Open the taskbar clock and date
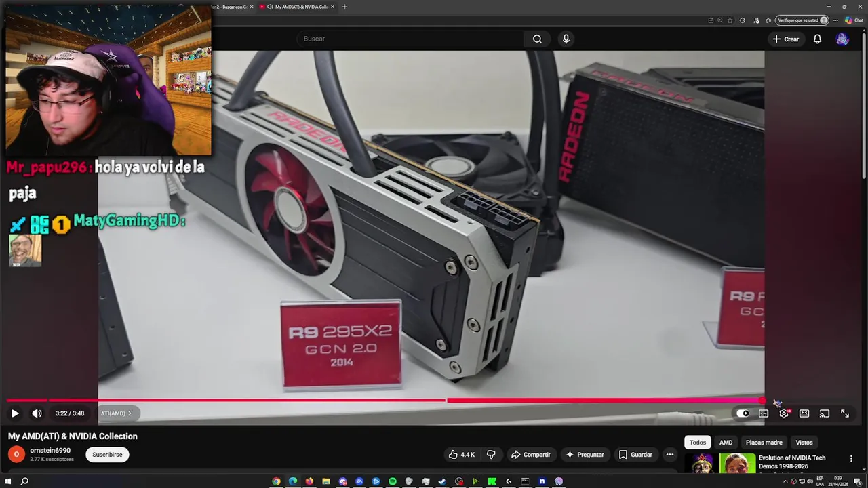This screenshot has height=488, width=868. tap(838, 481)
